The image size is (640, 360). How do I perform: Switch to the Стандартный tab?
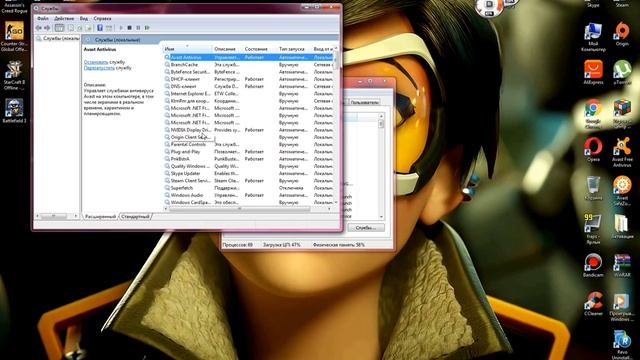point(135,216)
